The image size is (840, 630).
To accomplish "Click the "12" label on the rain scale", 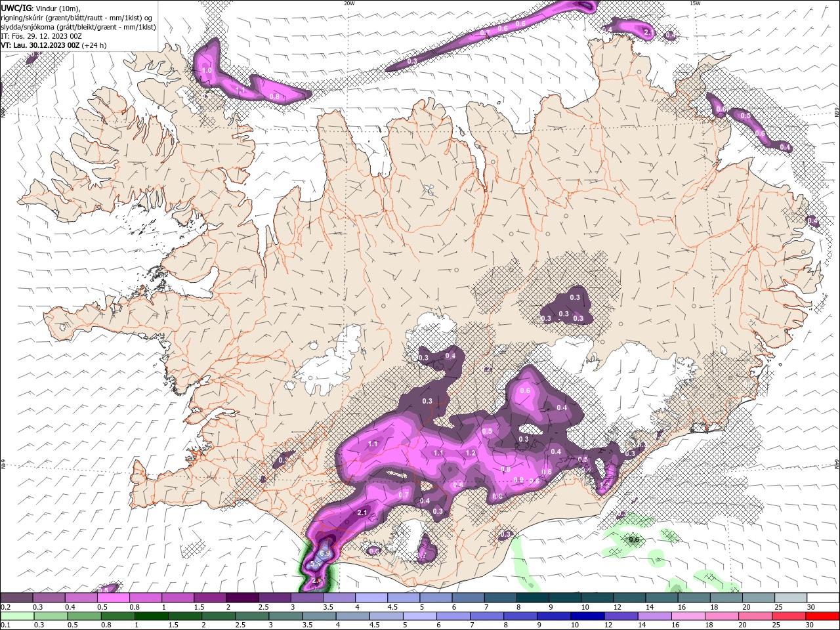I will (608, 625).
